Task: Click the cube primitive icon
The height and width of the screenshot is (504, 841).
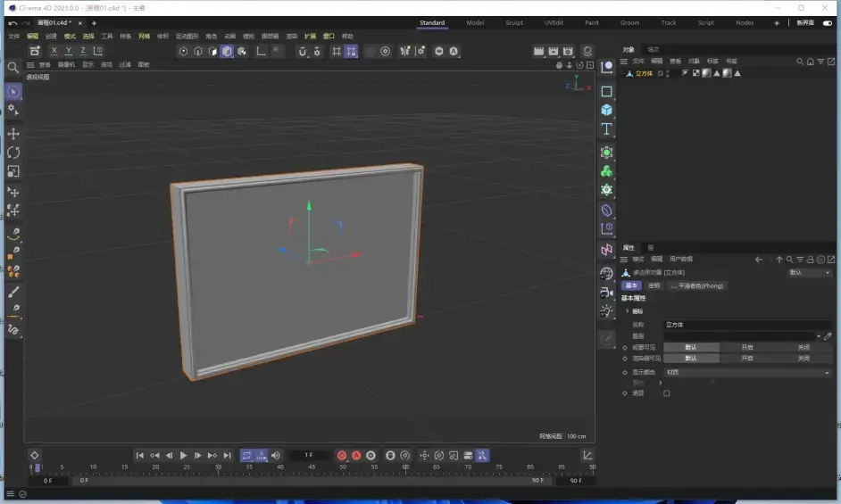Action: tap(607, 110)
